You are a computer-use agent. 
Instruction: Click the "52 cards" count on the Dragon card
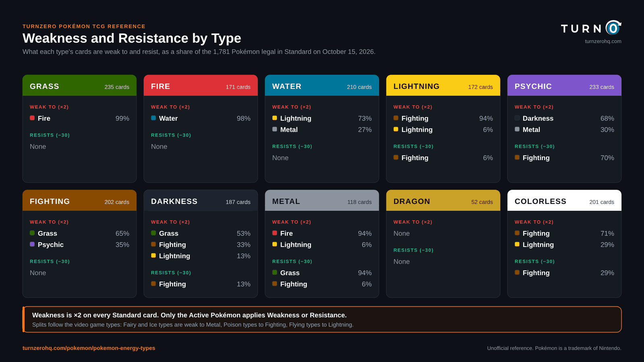point(482,202)
